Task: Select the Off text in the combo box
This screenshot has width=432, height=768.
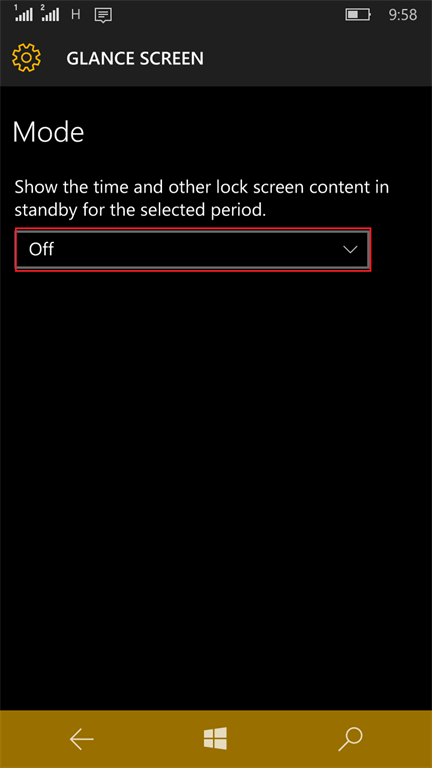Action: point(41,249)
